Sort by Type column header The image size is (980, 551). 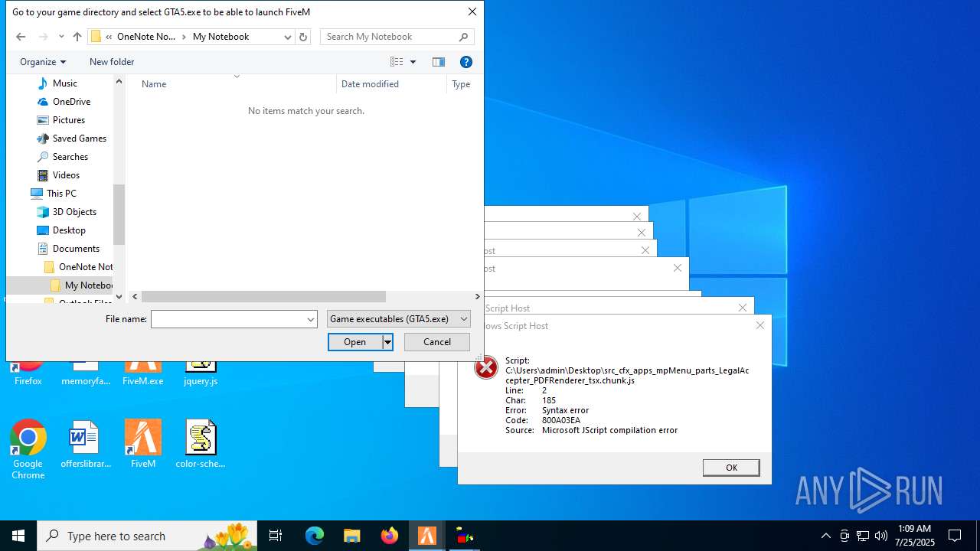pyautogui.click(x=461, y=84)
